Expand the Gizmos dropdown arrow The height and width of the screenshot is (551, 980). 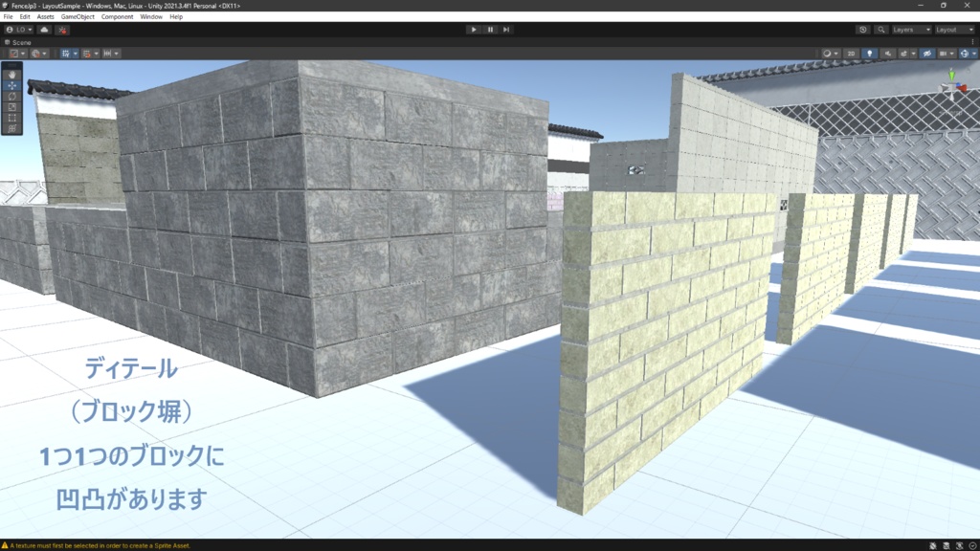(x=973, y=54)
